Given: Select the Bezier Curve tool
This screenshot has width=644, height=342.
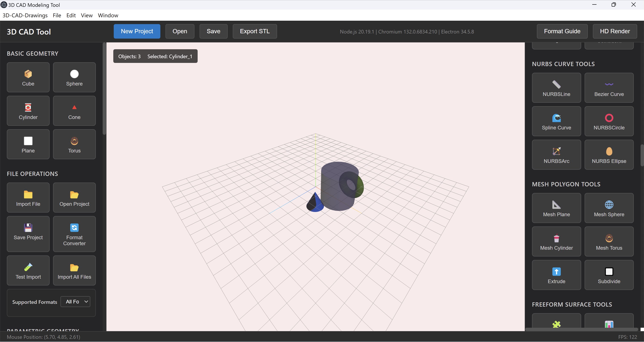Looking at the screenshot, I should tap(609, 88).
